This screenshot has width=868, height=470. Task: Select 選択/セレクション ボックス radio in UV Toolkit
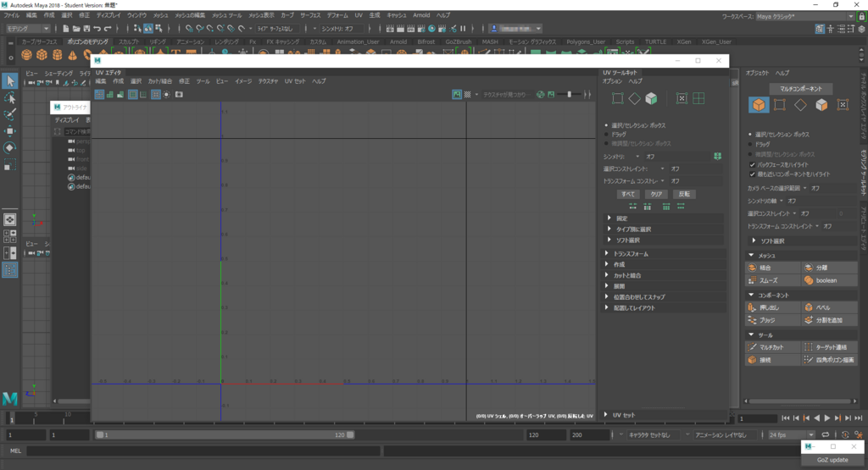606,125
